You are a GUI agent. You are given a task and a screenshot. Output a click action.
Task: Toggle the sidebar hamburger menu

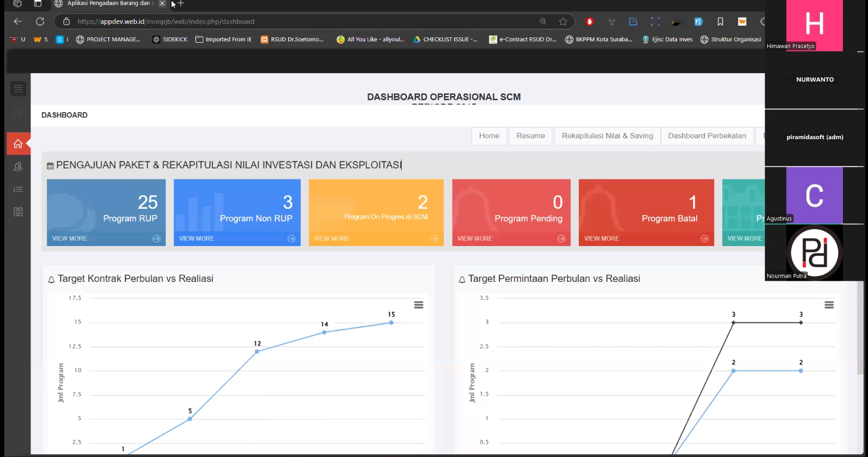pos(18,89)
